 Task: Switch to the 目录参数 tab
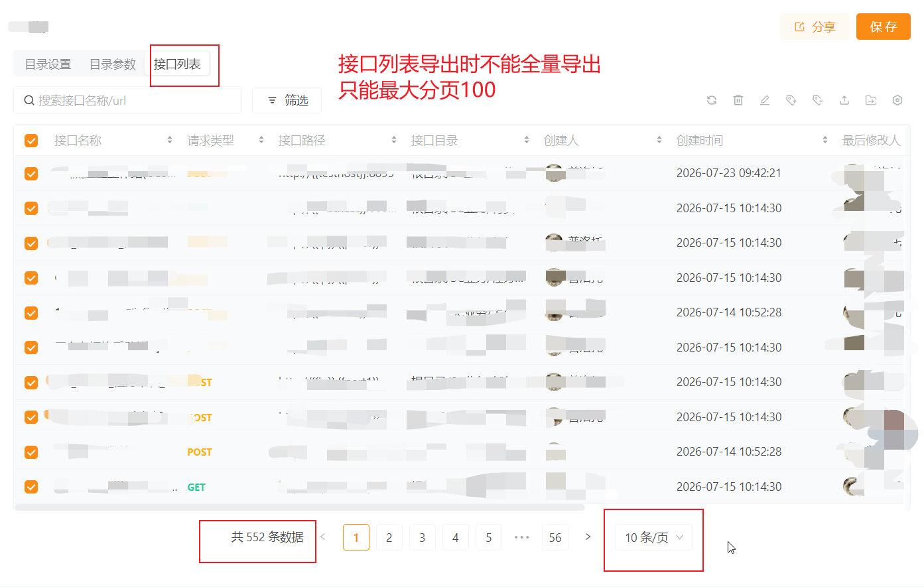[113, 64]
